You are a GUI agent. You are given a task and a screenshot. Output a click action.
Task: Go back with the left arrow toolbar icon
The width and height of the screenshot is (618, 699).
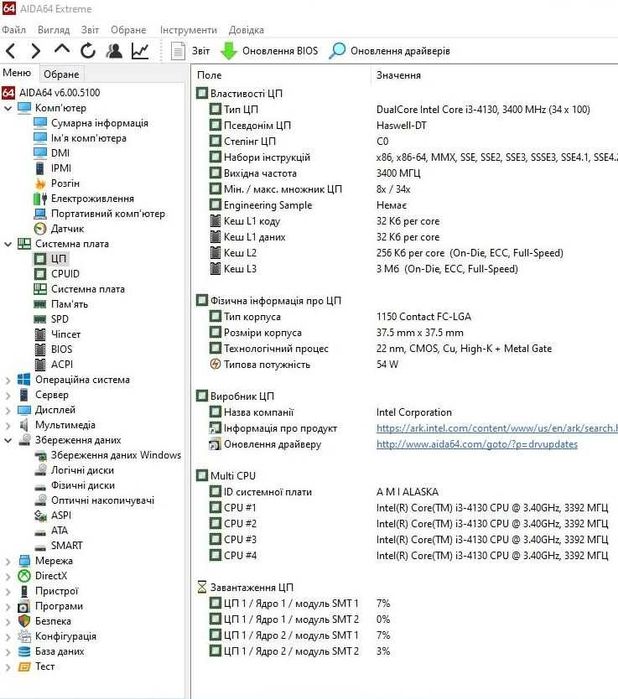coord(11,51)
